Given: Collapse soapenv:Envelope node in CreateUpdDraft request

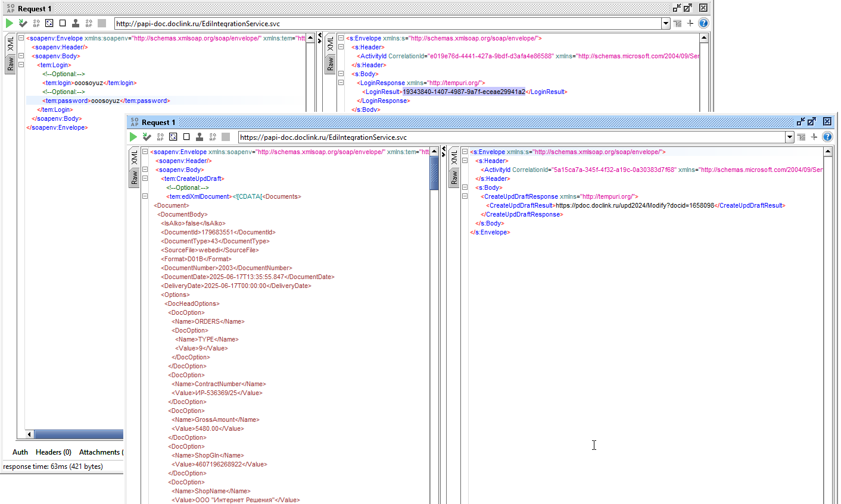Looking at the screenshot, I should click(x=145, y=152).
